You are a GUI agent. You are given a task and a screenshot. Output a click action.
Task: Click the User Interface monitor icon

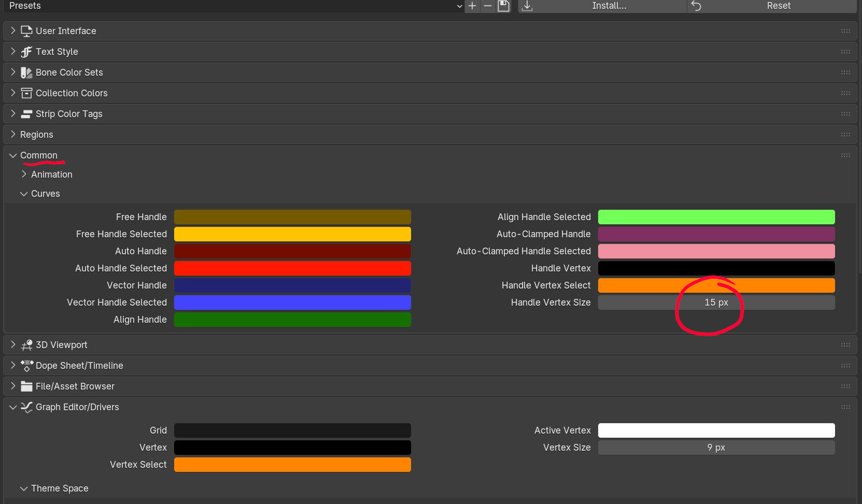pyautogui.click(x=26, y=31)
